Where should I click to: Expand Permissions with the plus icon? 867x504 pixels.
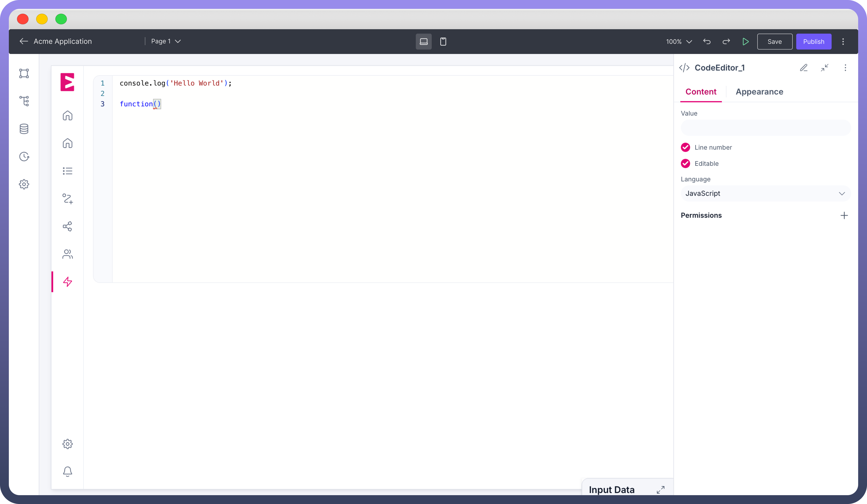[x=844, y=216]
